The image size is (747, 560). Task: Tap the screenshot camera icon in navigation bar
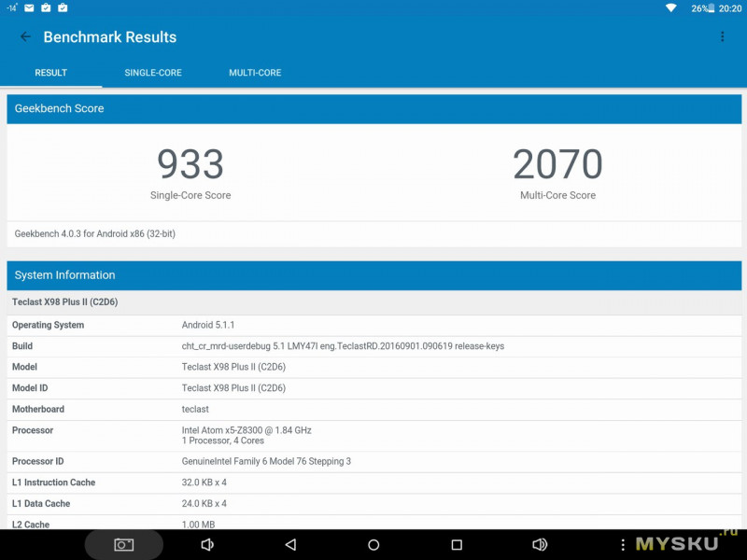pos(124,544)
